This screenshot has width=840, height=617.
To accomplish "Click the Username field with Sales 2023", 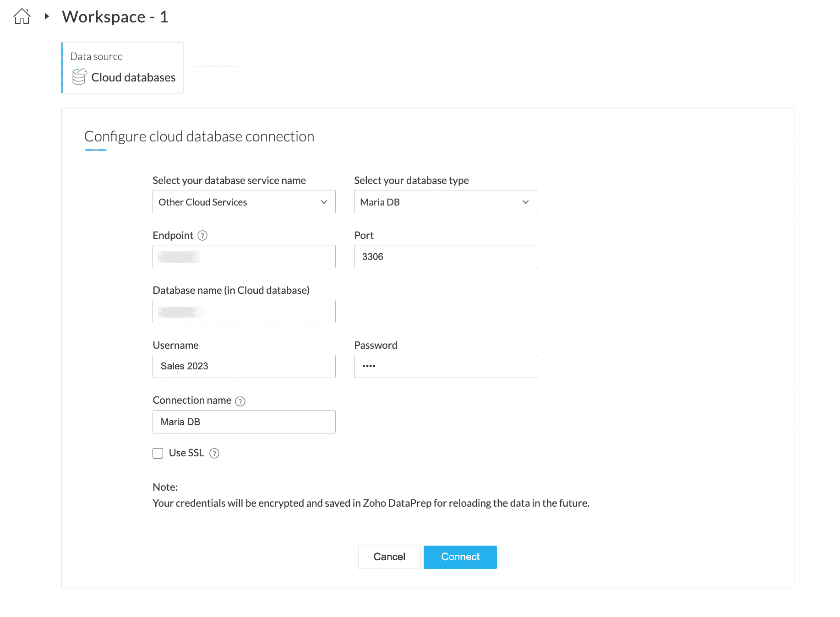I will click(244, 367).
